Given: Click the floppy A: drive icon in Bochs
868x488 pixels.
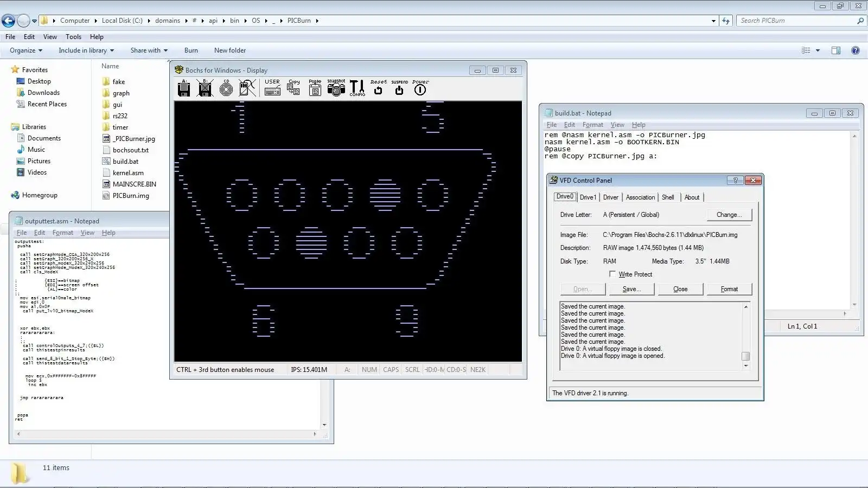Looking at the screenshot, I should (x=184, y=88).
